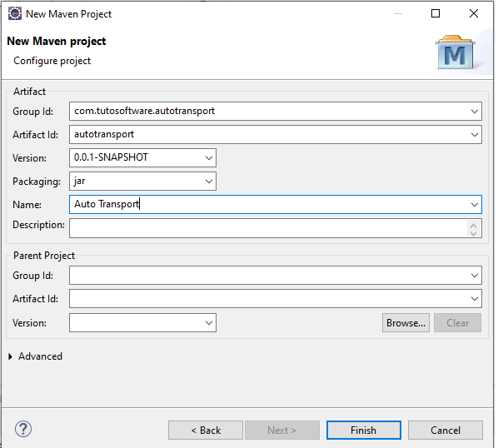Click in the Name field text Auto Transport

[107, 204]
